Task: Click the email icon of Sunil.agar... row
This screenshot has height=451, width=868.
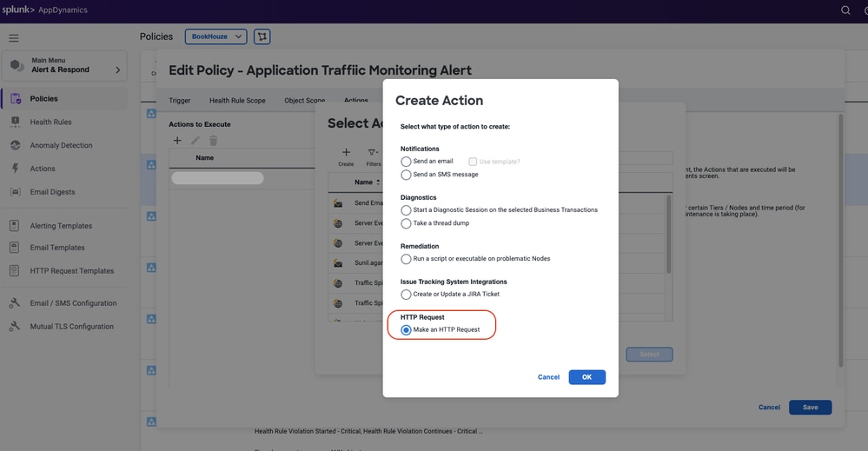Action: point(338,262)
